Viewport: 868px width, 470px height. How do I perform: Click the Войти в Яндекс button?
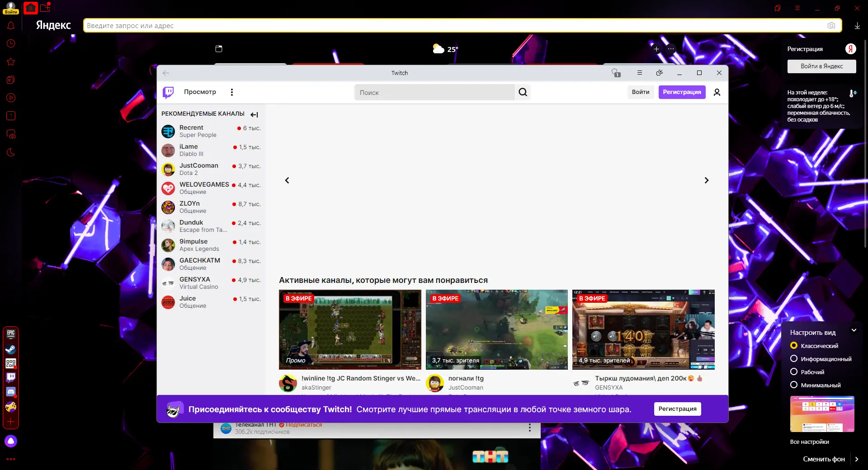click(822, 66)
